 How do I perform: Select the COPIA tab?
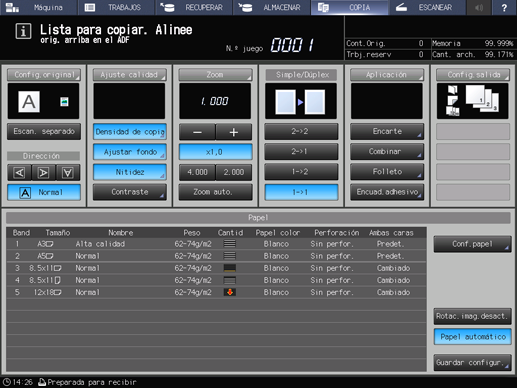tap(349, 7)
